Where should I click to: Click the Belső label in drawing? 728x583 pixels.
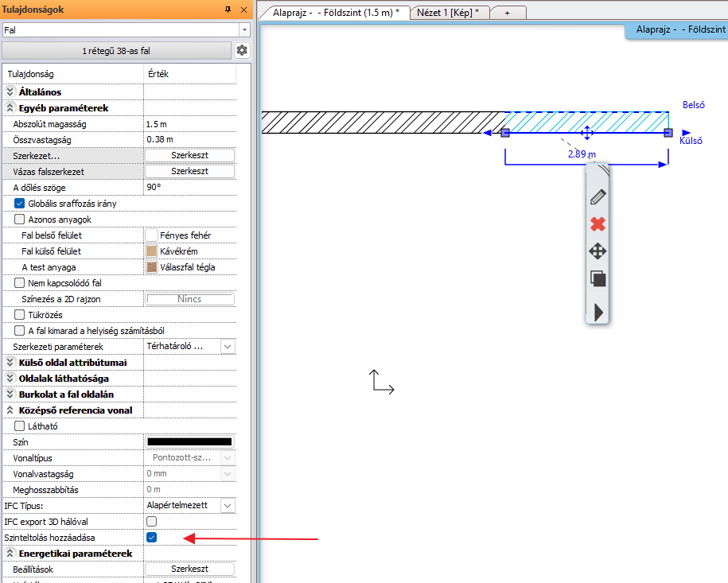[694, 105]
